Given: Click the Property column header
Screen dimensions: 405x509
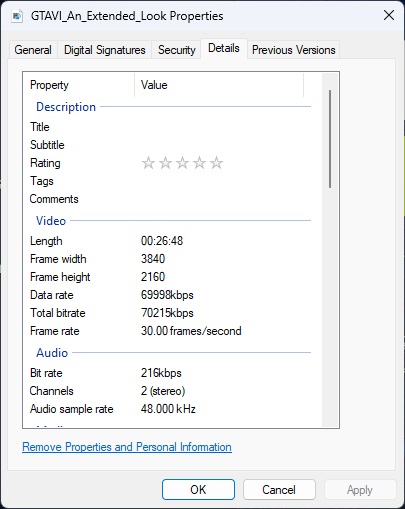Looking at the screenshot, I should (79, 85).
